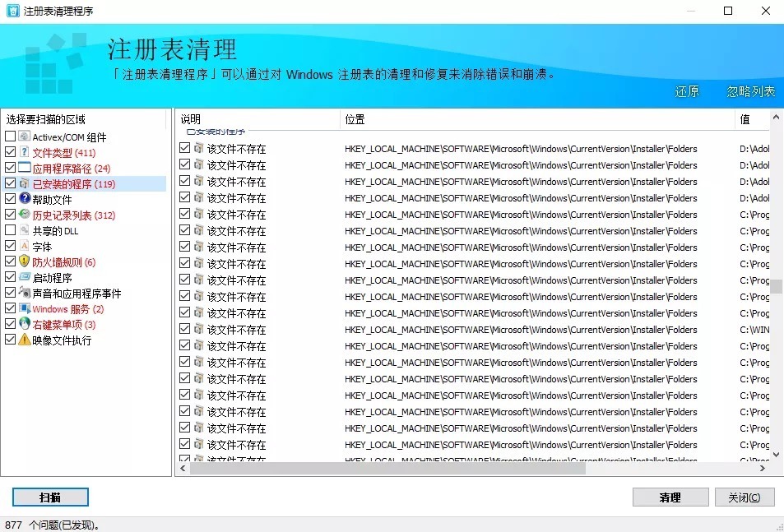Click the 已安装的程序 (119) package icon
The image size is (784, 532).
25,183
